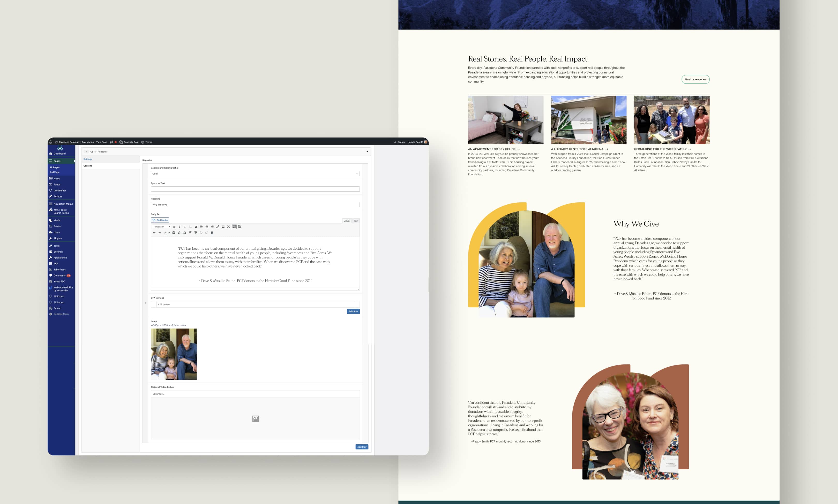Click the special character omega icon
The height and width of the screenshot is (504, 838).
tap(184, 233)
